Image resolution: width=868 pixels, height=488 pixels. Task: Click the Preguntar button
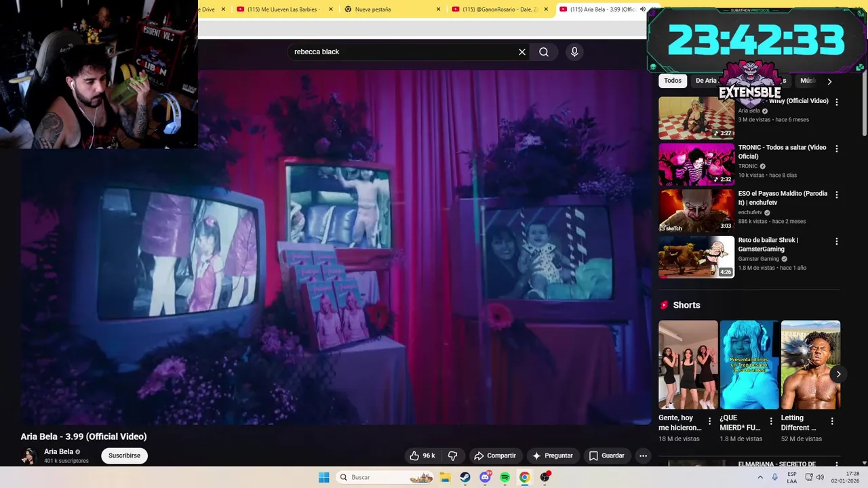click(553, 455)
